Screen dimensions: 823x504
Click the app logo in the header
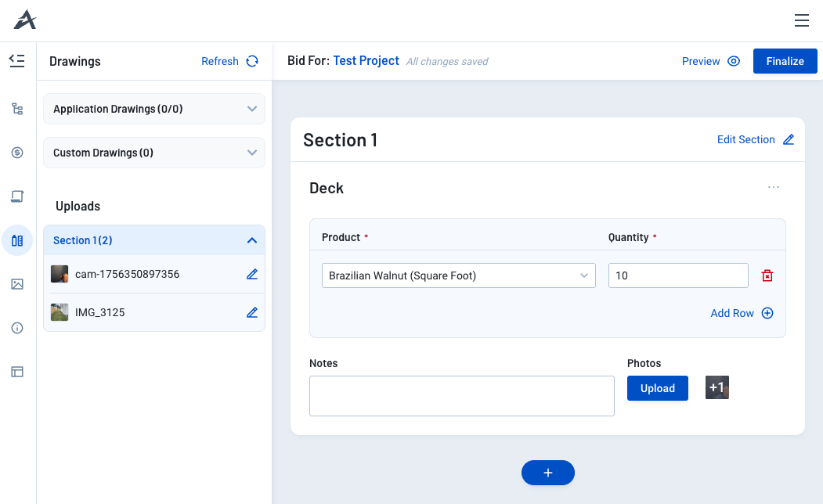(x=25, y=20)
